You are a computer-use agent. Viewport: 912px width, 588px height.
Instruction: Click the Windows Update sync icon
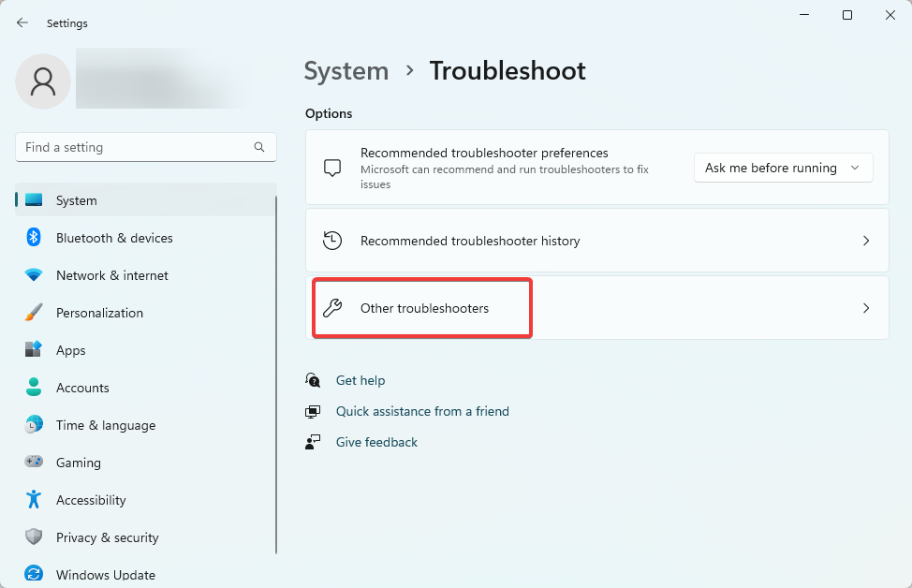[x=34, y=574]
